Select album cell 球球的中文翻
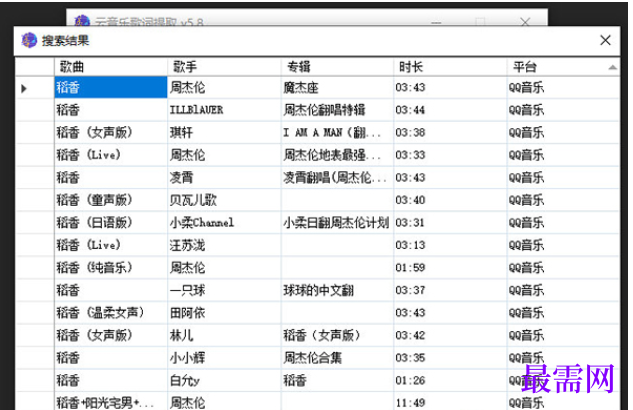 (x=337, y=291)
